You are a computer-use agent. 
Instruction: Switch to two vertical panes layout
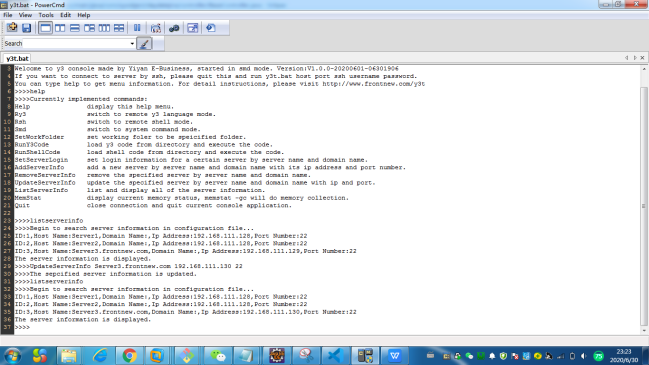[x=60, y=28]
